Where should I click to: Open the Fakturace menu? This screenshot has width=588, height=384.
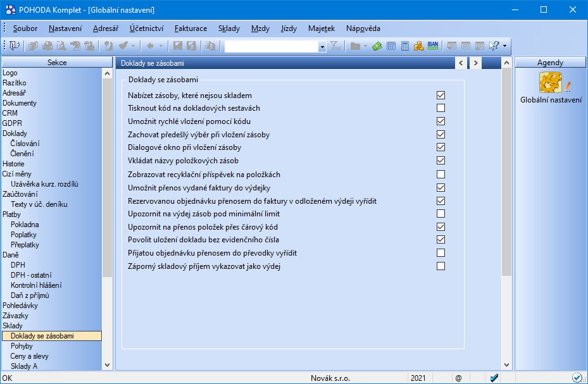(191, 28)
